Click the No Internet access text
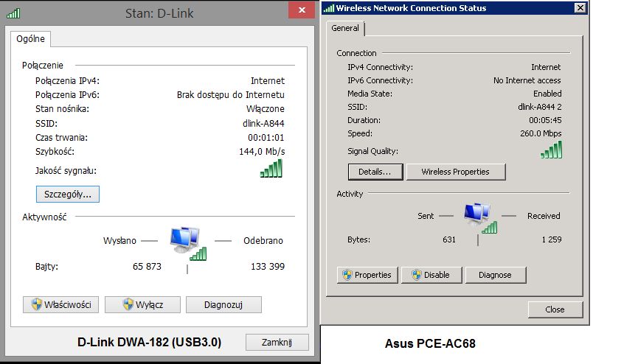638x364 pixels. click(x=527, y=80)
